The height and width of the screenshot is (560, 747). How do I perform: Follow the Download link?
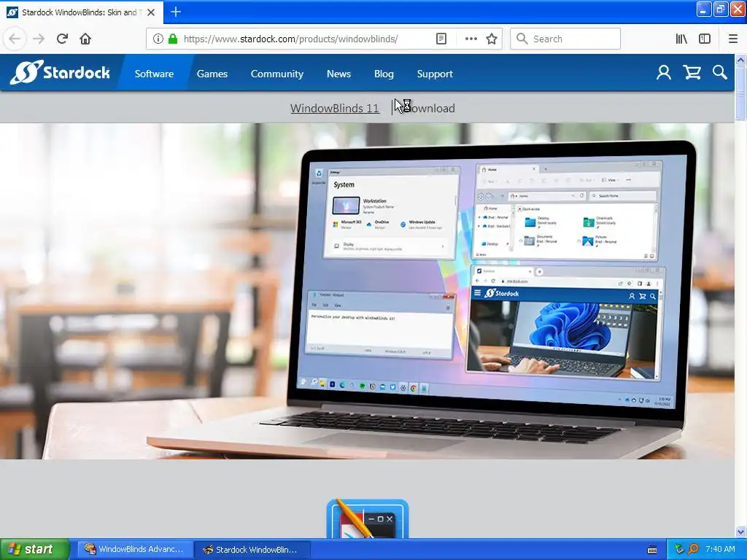pos(427,108)
